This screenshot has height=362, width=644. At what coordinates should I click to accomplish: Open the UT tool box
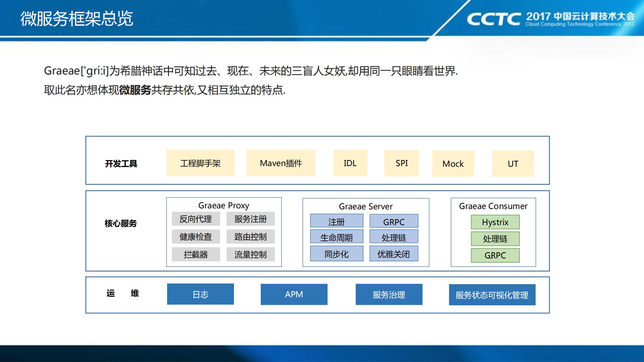point(512,163)
